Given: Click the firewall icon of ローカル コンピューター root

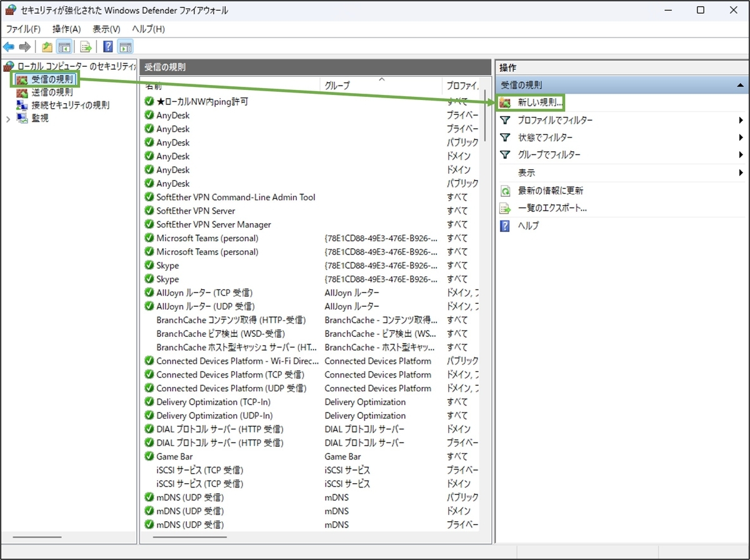Looking at the screenshot, I should click(x=9, y=66).
